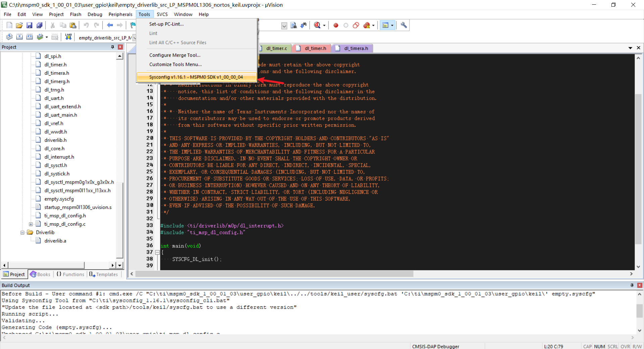The height and width of the screenshot is (349, 644).
Task: Navigate forwards with the gray right arrow
Action: (x=120, y=25)
